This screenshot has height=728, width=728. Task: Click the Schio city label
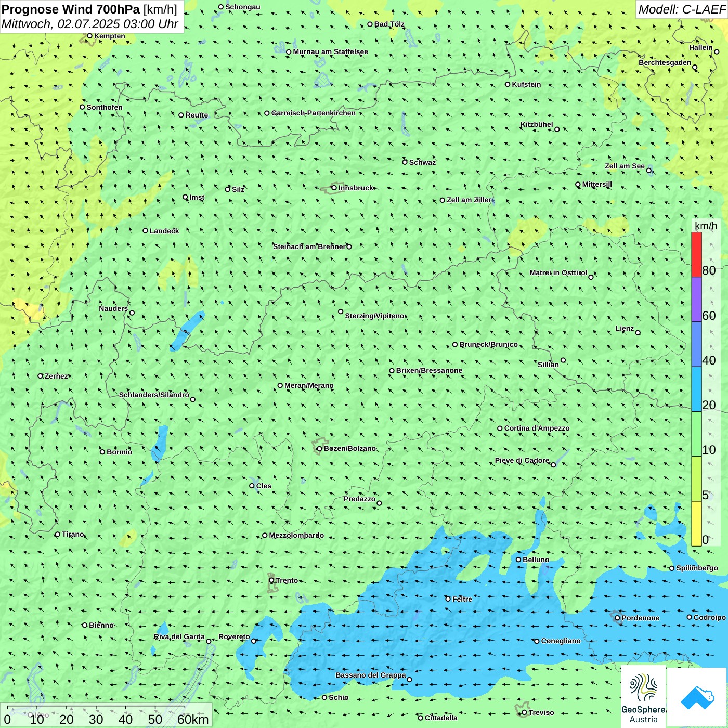339,697
